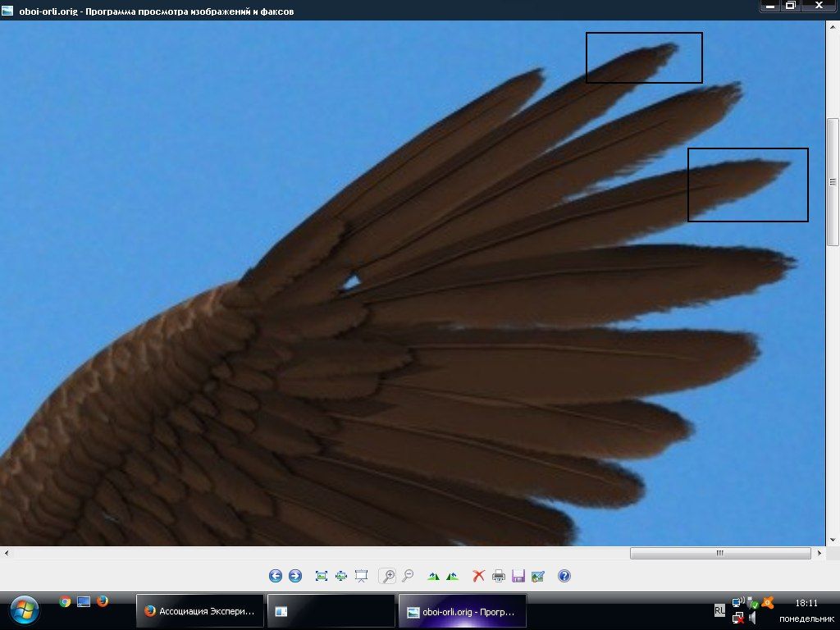Show image at actual size
Screen dimensions: 840x630
[x=341, y=576]
